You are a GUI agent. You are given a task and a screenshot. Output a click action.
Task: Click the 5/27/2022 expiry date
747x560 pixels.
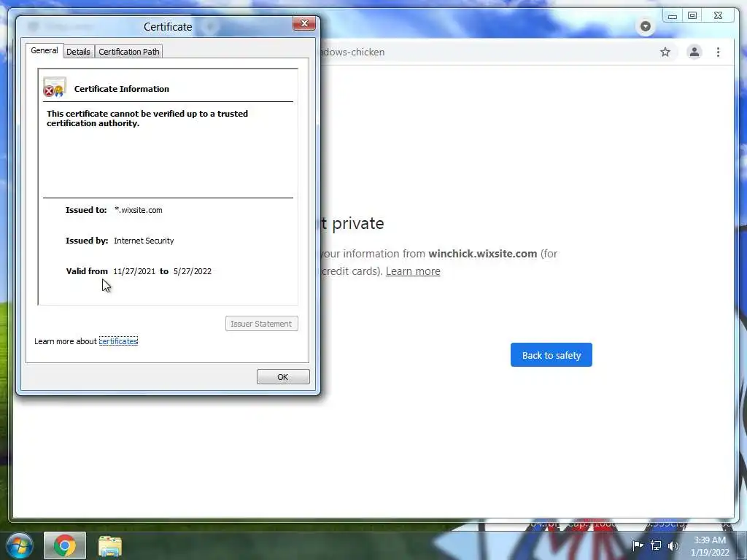(x=193, y=271)
